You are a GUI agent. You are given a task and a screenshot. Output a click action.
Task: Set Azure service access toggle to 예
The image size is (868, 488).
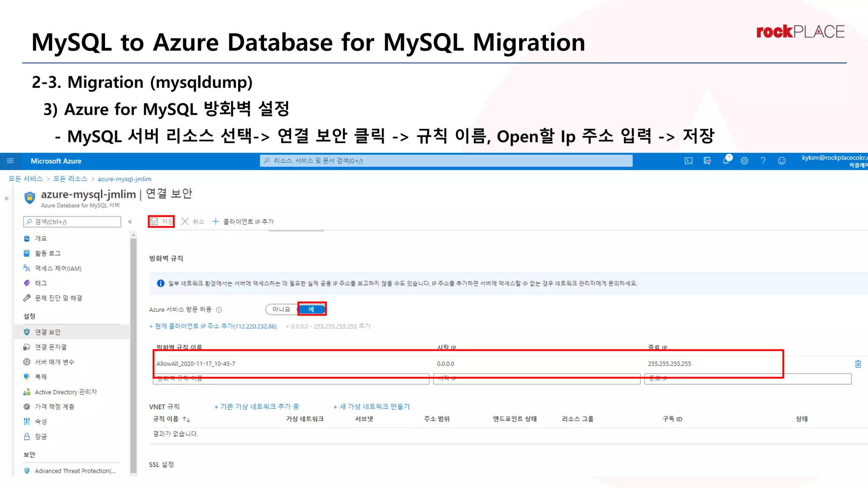(x=312, y=309)
